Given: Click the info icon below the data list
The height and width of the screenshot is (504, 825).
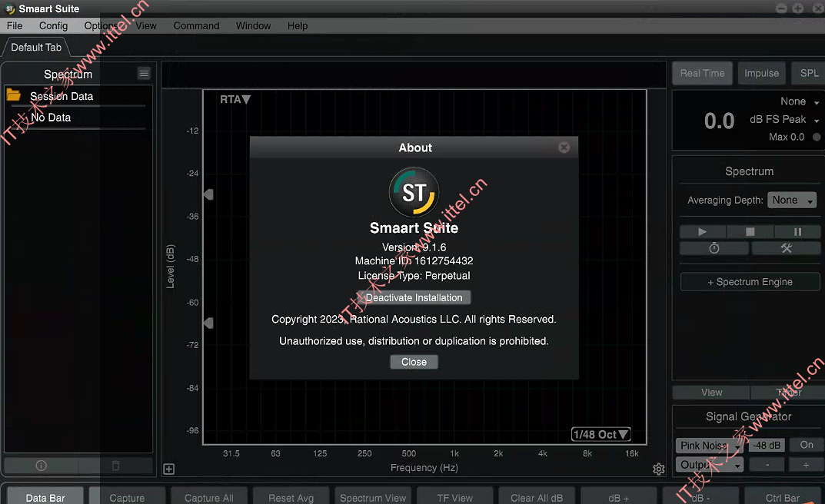Looking at the screenshot, I should click(41, 466).
